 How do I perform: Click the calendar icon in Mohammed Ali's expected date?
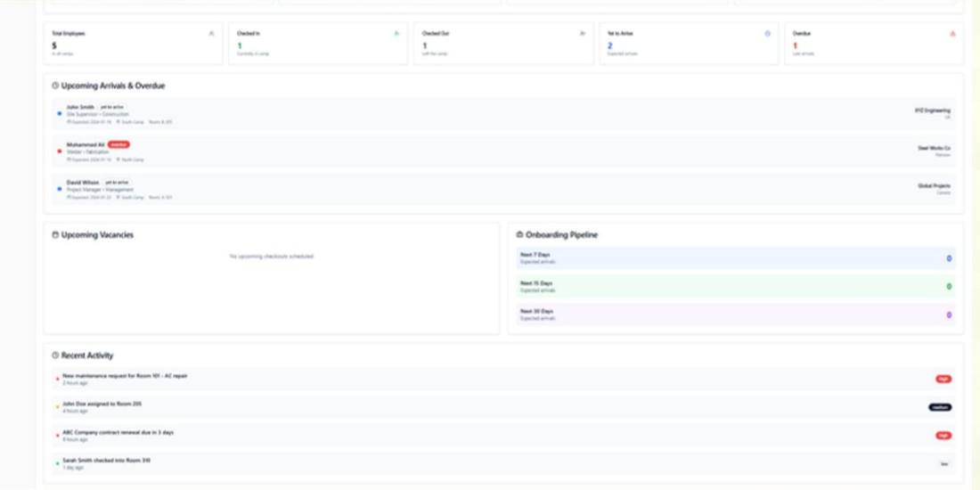tap(69, 159)
